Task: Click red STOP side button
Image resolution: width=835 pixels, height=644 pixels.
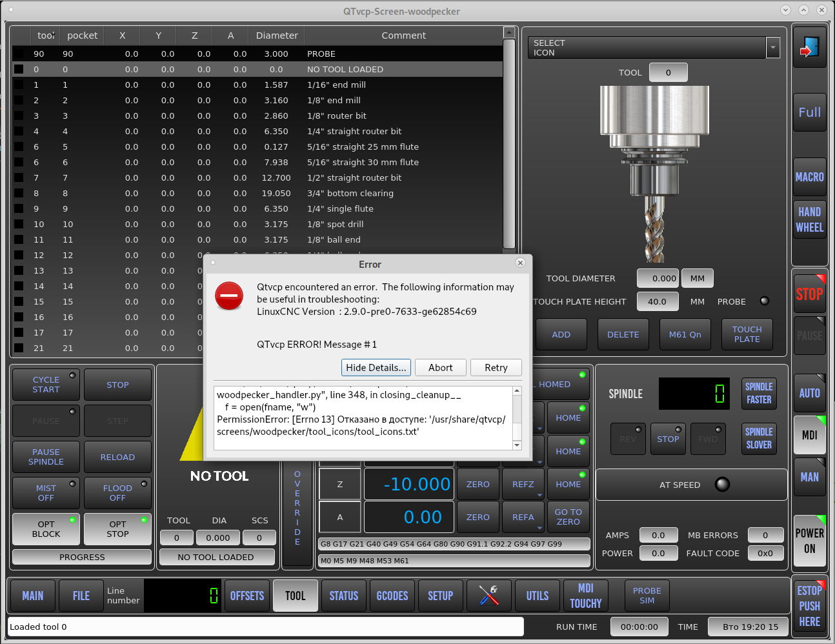Action: click(809, 294)
